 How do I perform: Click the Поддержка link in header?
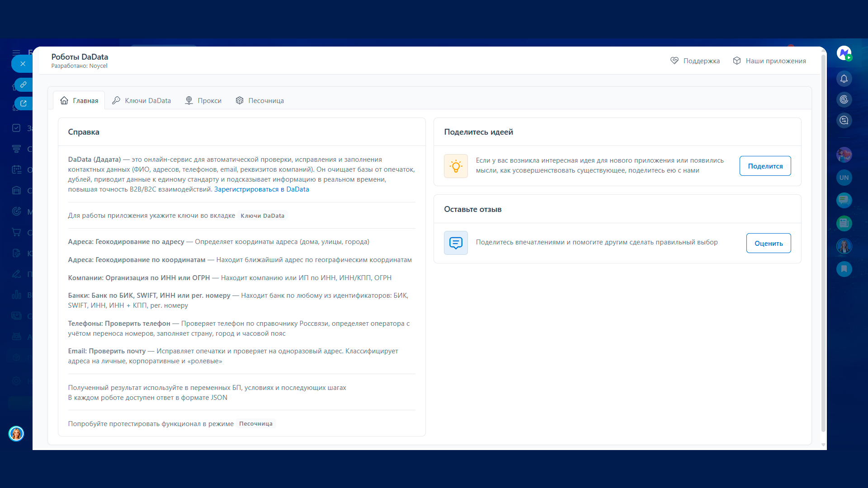(695, 61)
